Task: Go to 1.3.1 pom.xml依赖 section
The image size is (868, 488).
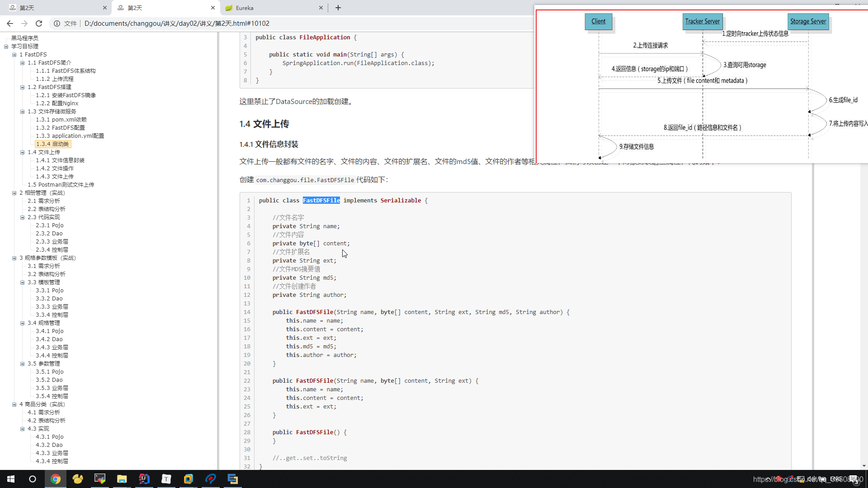Action: [61, 120]
